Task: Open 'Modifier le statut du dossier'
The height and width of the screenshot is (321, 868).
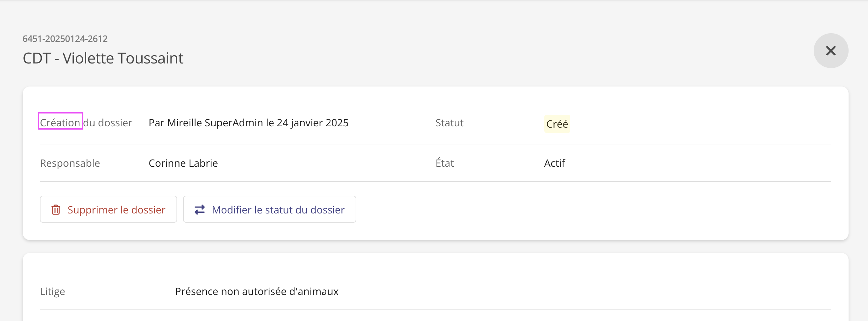Action: pos(278,210)
